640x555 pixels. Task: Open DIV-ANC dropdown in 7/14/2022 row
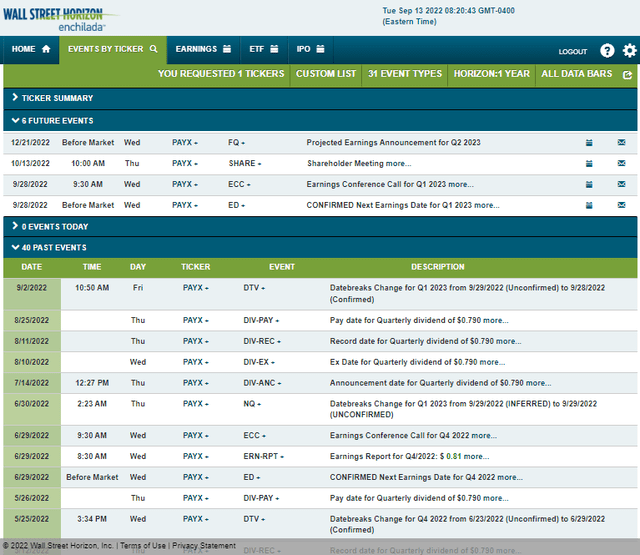262,383
